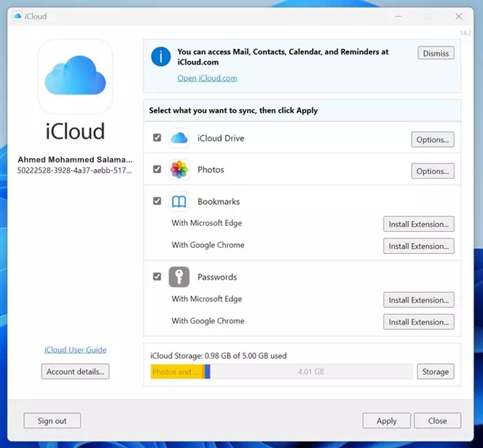Viewport: 483px width, 448px height.
Task: Click the Apply button
Action: 386,421
